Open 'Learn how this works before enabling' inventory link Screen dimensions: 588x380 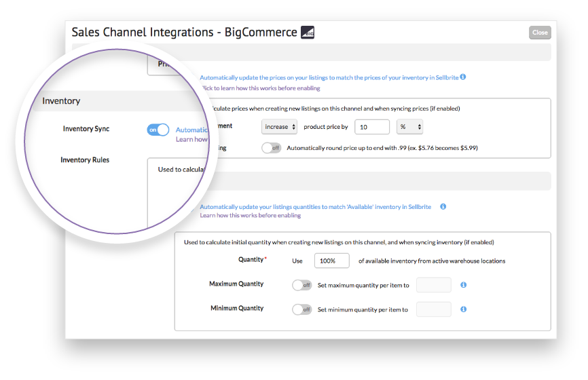[250, 215]
